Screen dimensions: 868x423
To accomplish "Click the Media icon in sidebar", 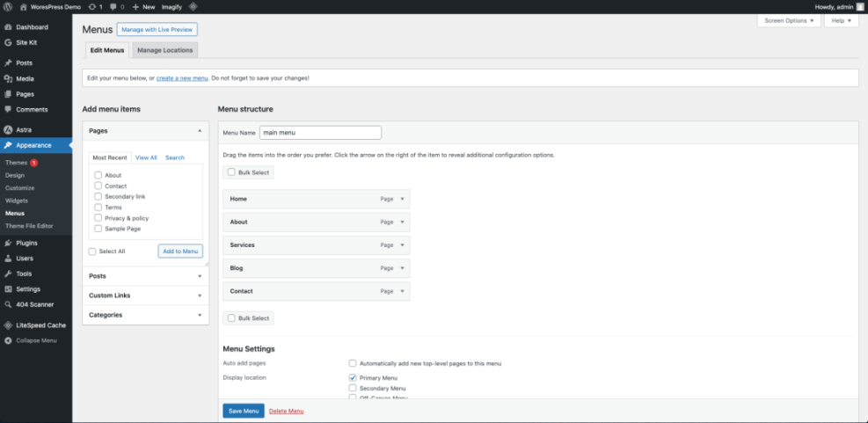I will pos(8,78).
